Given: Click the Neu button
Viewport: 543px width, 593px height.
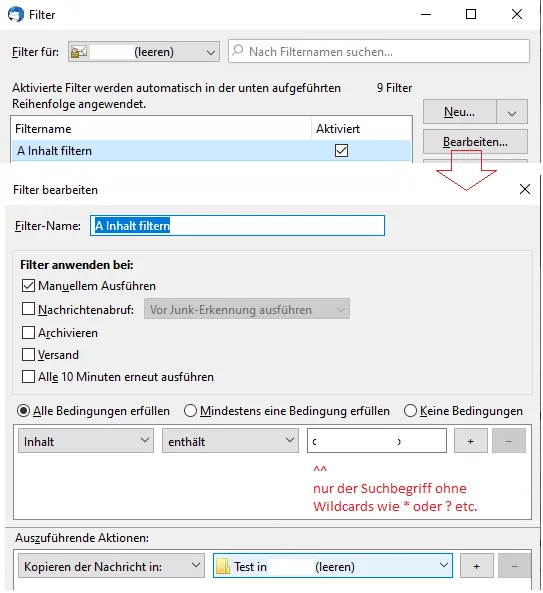Looking at the screenshot, I should pyautogui.click(x=459, y=112).
